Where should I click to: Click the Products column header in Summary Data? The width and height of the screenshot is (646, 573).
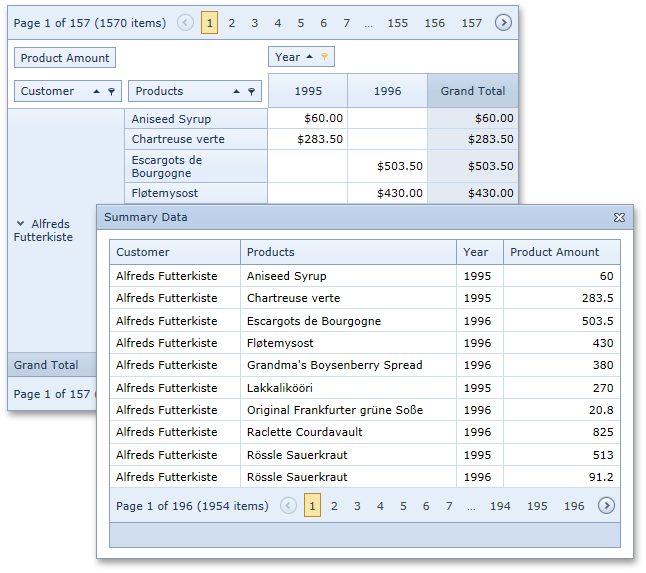click(347, 252)
